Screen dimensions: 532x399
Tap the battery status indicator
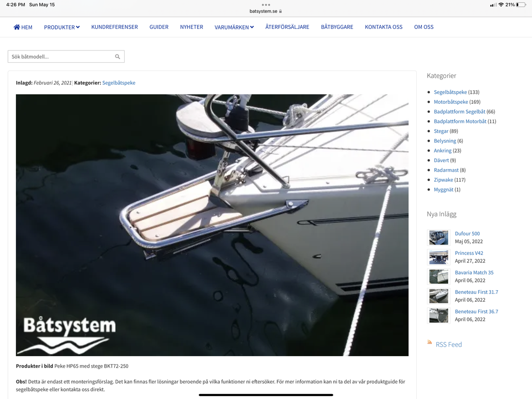(521, 5)
